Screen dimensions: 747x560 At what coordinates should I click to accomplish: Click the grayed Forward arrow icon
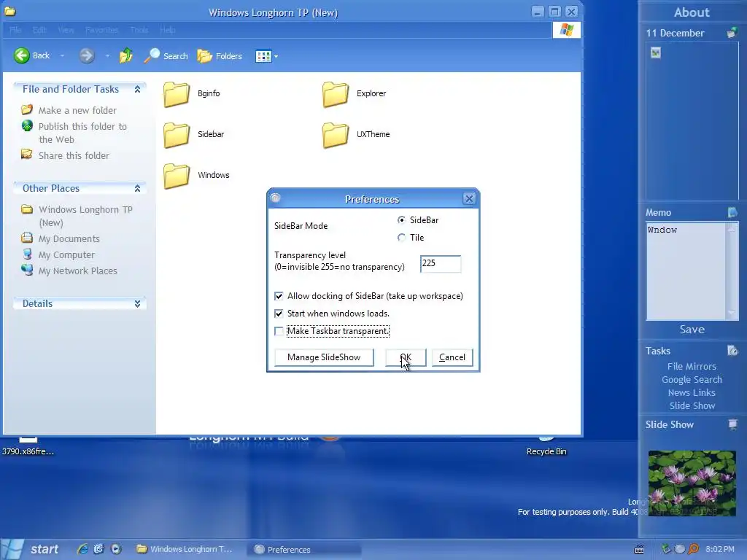point(86,55)
